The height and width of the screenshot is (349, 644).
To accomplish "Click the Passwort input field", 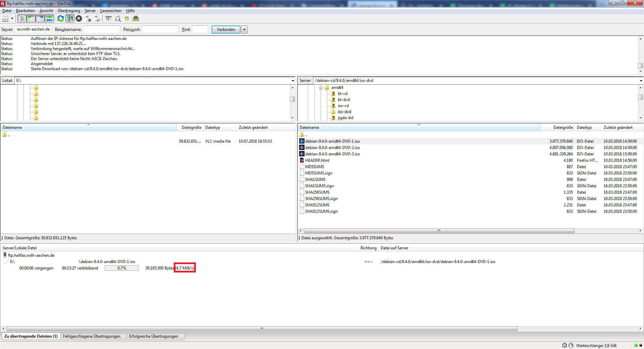I will [160, 30].
